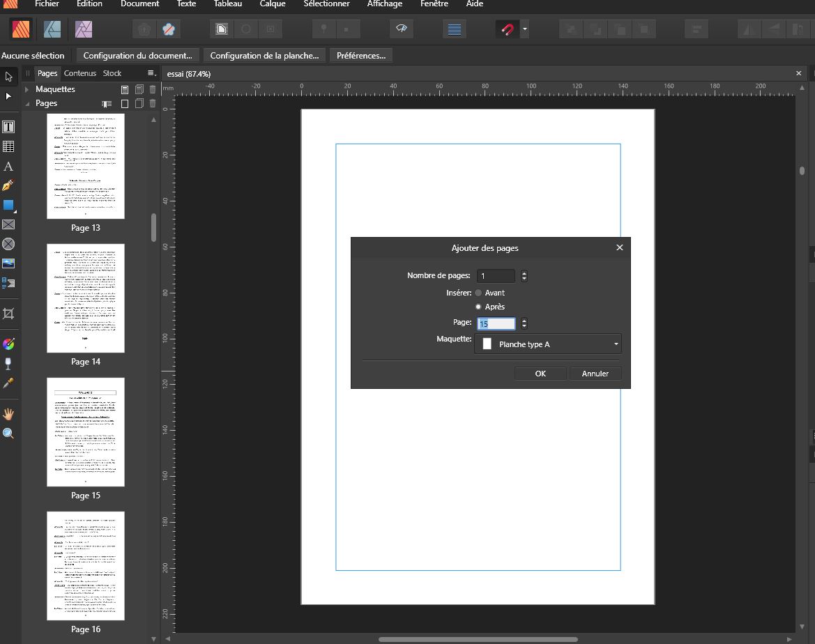Image resolution: width=815 pixels, height=644 pixels.
Task: Click Annuler to cancel adding pages
Action: tap(595, 373)
